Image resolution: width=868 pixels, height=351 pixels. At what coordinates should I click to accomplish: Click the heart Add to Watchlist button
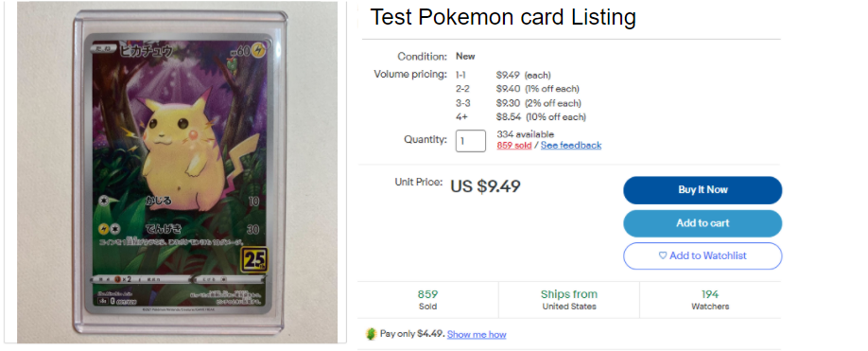click(703, 255)
